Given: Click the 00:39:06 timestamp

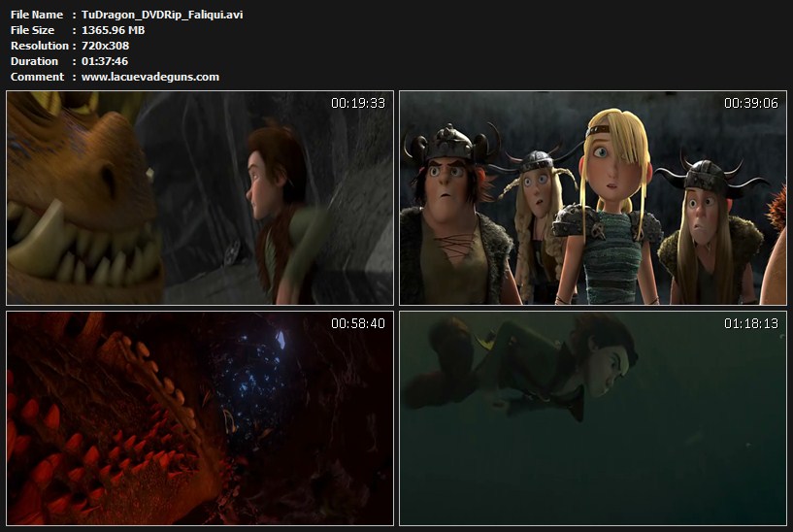Looking at the screenshot, I should (750, 103).
